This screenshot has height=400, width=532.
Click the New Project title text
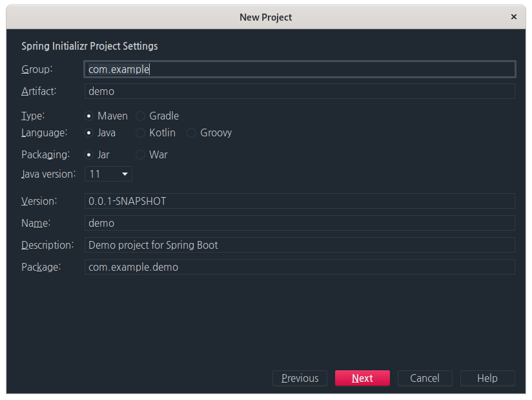(265, 17)
